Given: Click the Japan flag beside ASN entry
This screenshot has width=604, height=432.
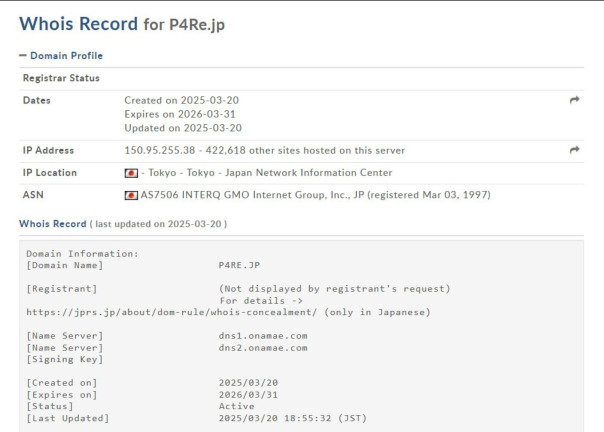Looking at the screenshot, I should pos(130,194).
